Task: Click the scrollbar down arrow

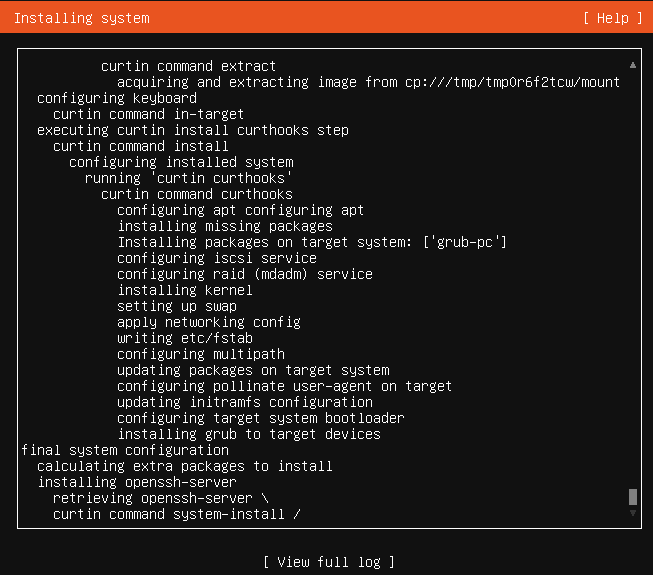Action: (x=632, y=512)
